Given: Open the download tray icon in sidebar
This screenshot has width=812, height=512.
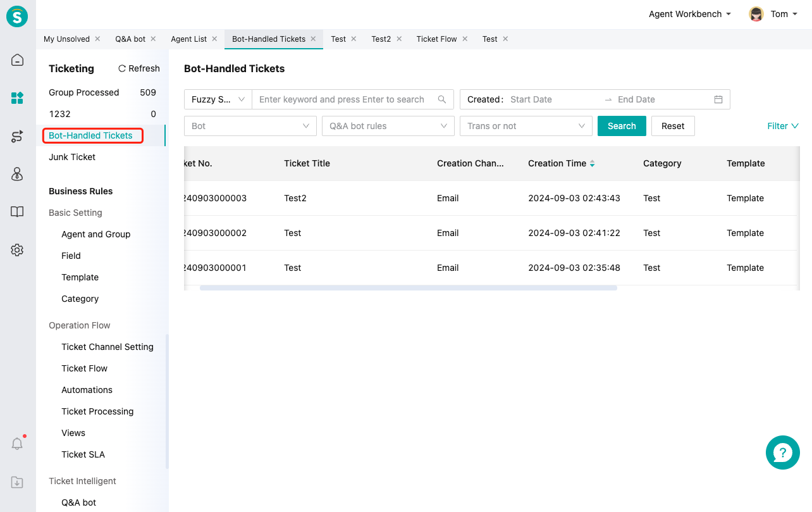Looking at the screenshot, I should 17,482.
